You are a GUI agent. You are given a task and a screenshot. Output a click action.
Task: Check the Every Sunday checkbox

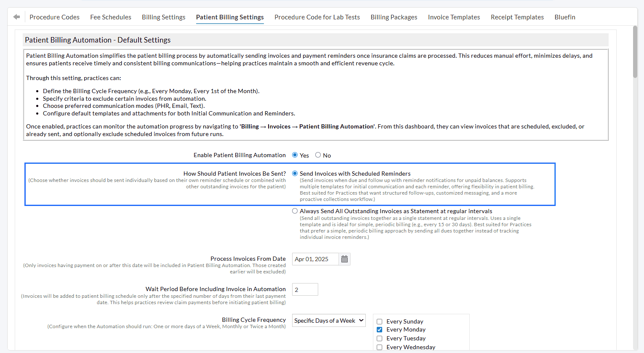pos(379,321)
